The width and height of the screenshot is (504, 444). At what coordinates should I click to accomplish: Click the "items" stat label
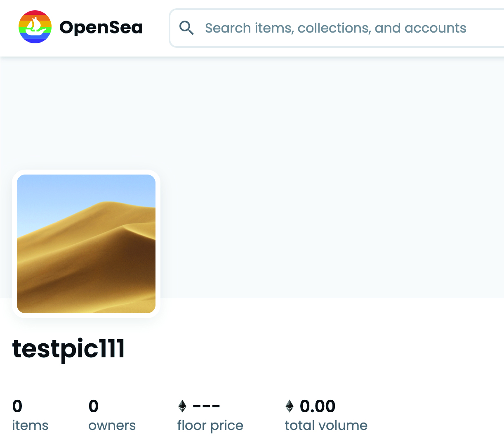point(30,425)
